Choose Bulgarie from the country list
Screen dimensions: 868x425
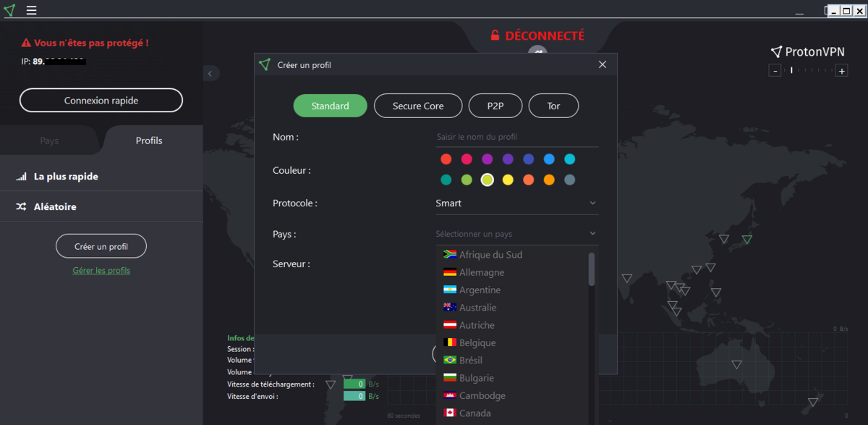pos(512,378)
